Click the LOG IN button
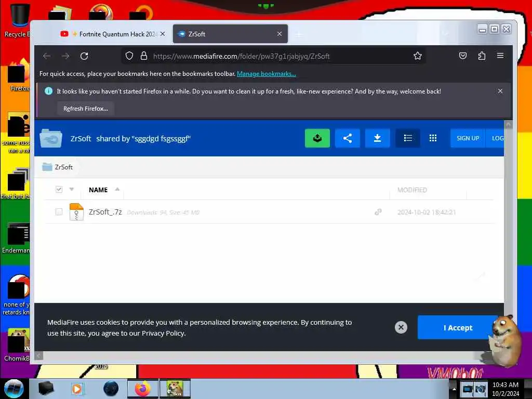The width and height of the screenshot is (532, 399). point(495,138)
